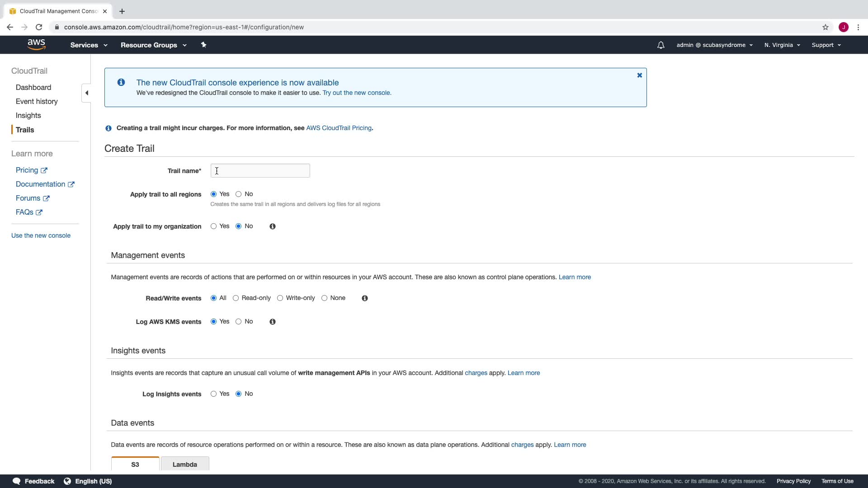The height and width of the screenshot is (488, 868).
Task: Open Event history in the sidebar
Action: (x=37, y=101)
